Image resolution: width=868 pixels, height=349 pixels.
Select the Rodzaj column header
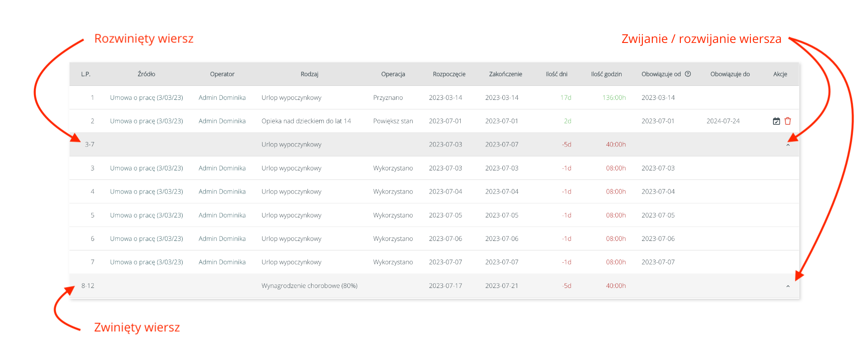(x=309, y=74)
